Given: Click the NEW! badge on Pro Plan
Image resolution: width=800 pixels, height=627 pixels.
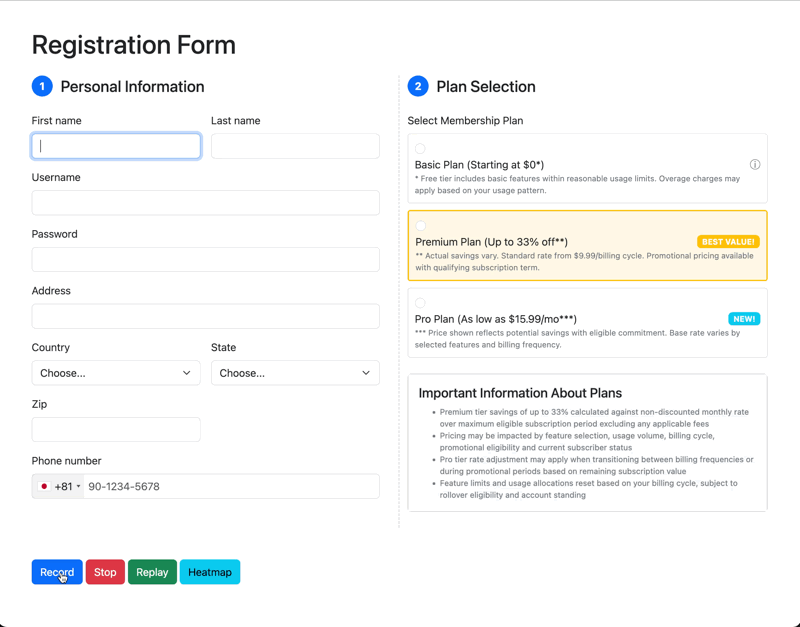Looking at the screenshot, I should (x=744, y=319).
